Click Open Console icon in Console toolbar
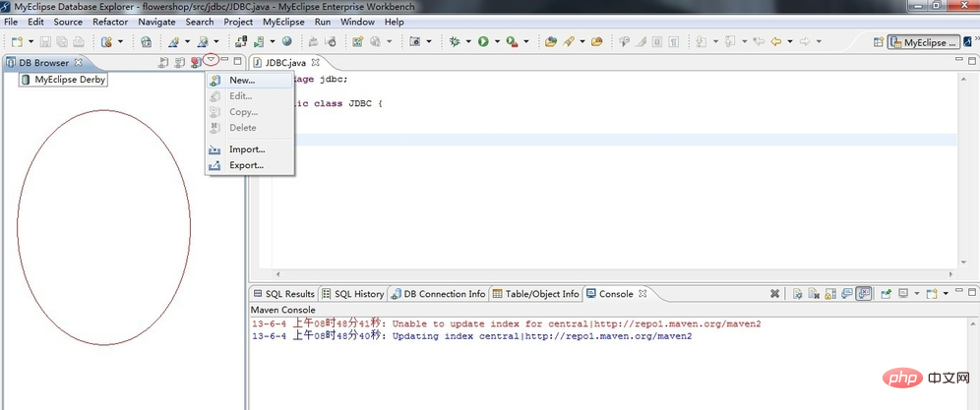The height and width of the screenshot is (410, 980). point(932,293)
